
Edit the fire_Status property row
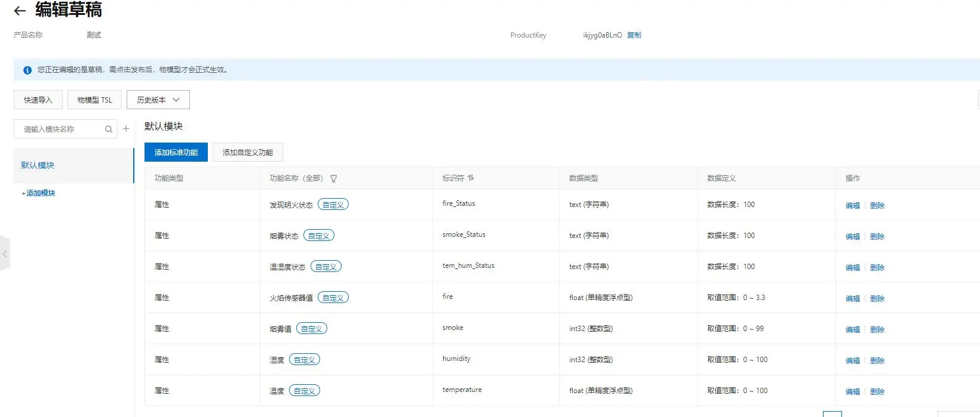click(x=852, y=206)
